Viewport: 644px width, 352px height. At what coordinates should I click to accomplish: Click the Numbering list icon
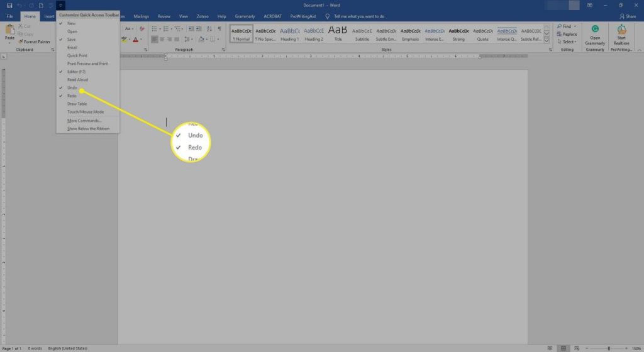coord(167,28)
